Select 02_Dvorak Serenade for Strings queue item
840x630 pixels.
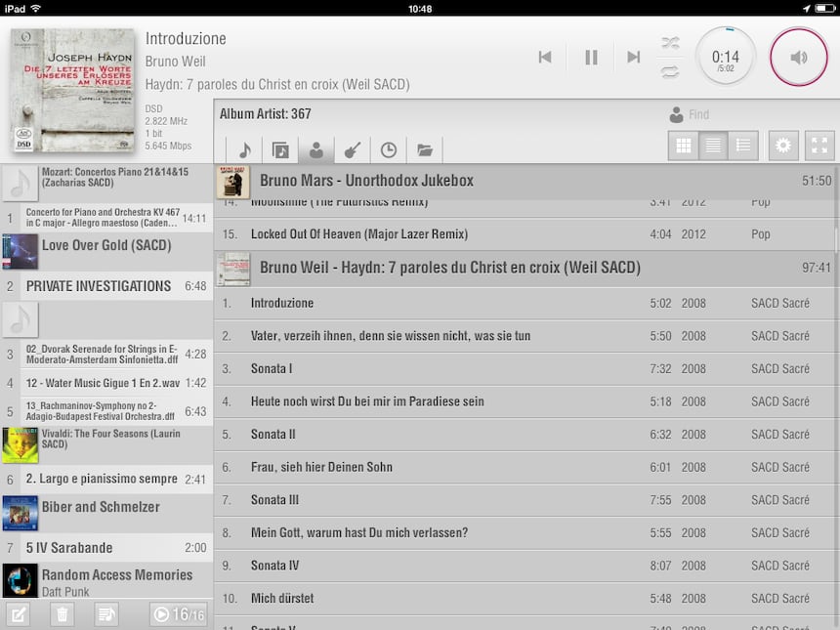106,355
